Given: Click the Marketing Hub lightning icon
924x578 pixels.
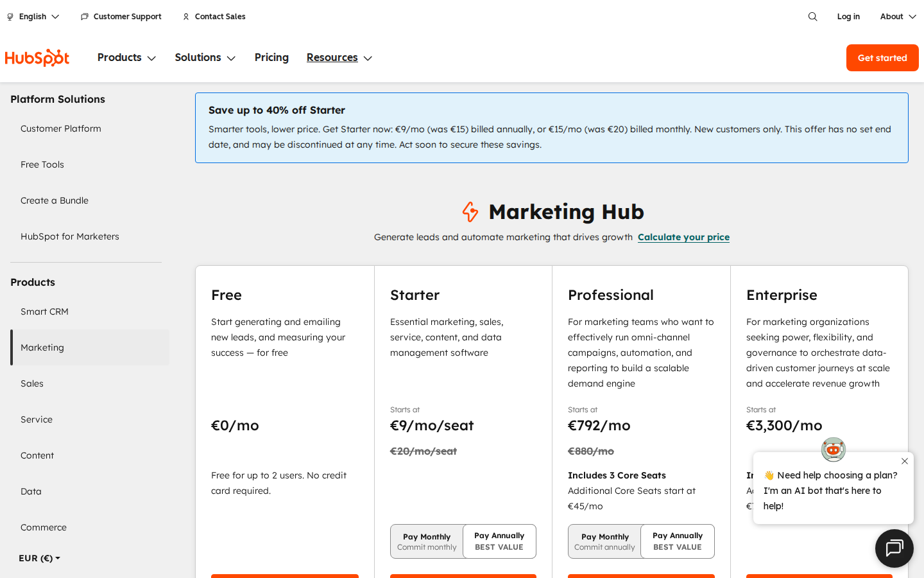Looking at the screenshot, I should pos(469,211).
